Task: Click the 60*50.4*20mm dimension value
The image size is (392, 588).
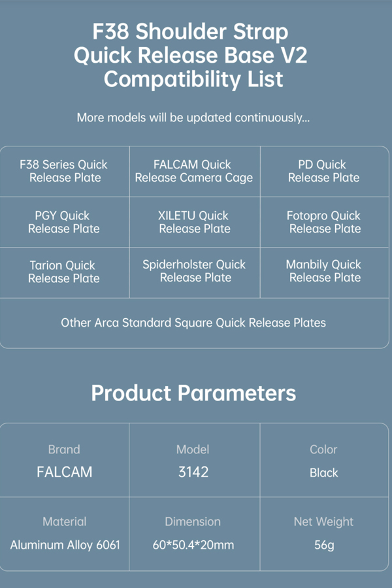Action: click(193, 545)
